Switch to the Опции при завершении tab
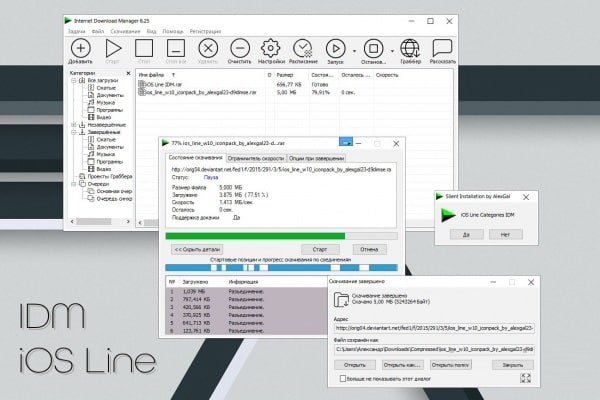 [316, 158]
